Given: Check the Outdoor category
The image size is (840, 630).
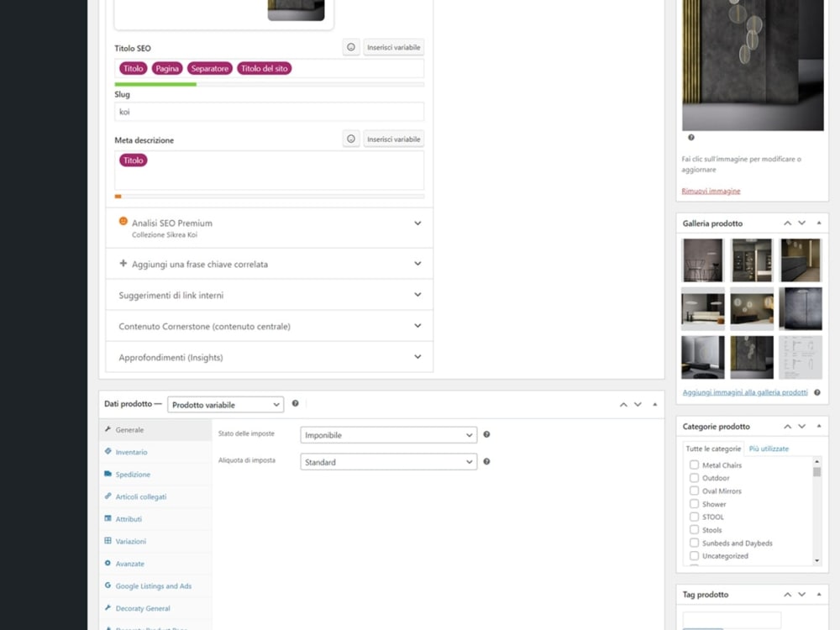Looking at the screenshot, I should [694, 478].
